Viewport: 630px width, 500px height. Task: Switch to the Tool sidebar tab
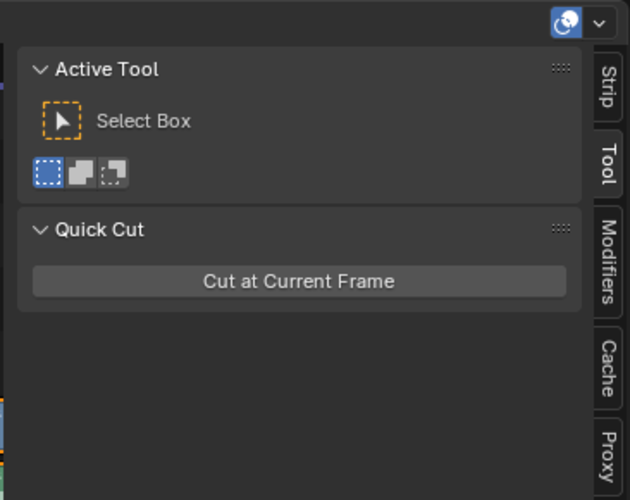[608, 164]
